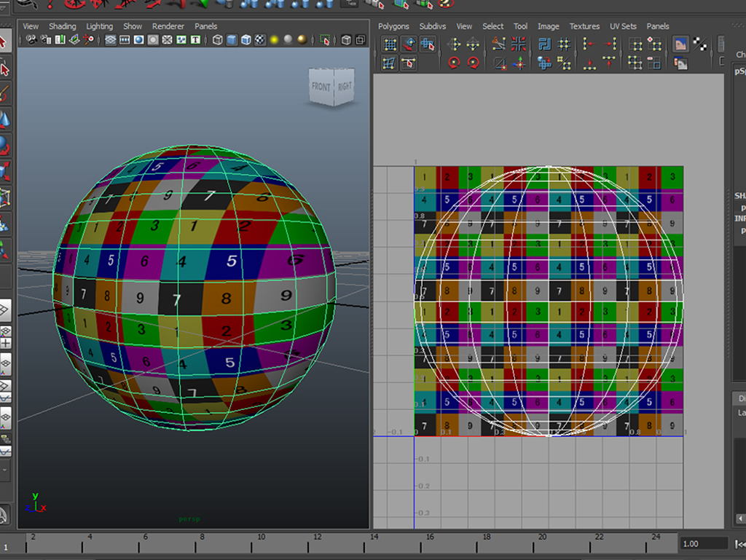Toggle texture image display in UV editor
This screenshot has height=560, width=746.
click(680, 44)
